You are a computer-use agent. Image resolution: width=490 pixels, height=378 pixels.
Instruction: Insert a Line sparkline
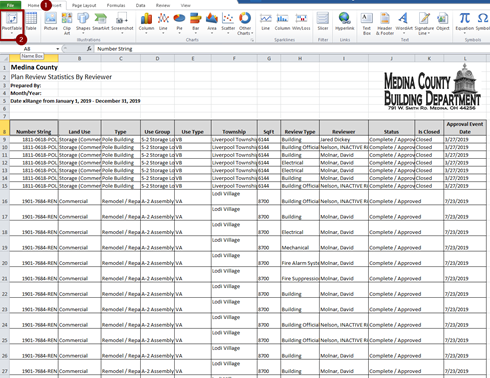click(x=266, y=22)
